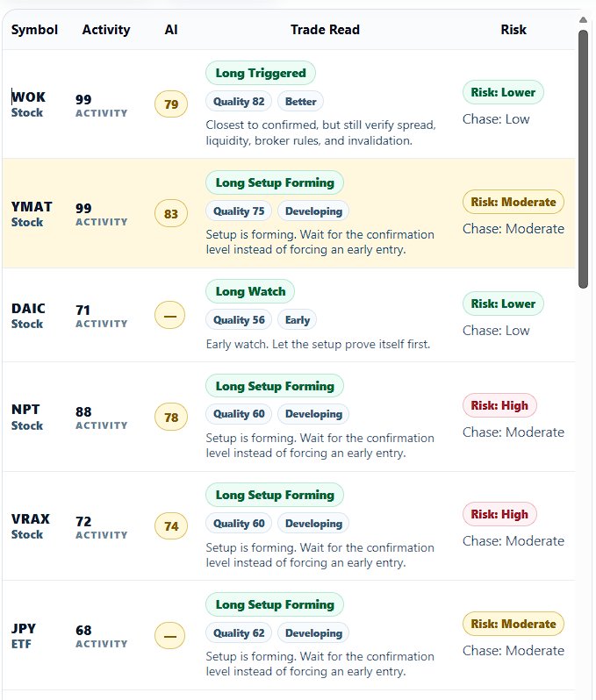Open the YMAT stock symbol
Image resolution: width=596 pixels, height=700 pixels.
pyautogui.click(x=32, y=213)
